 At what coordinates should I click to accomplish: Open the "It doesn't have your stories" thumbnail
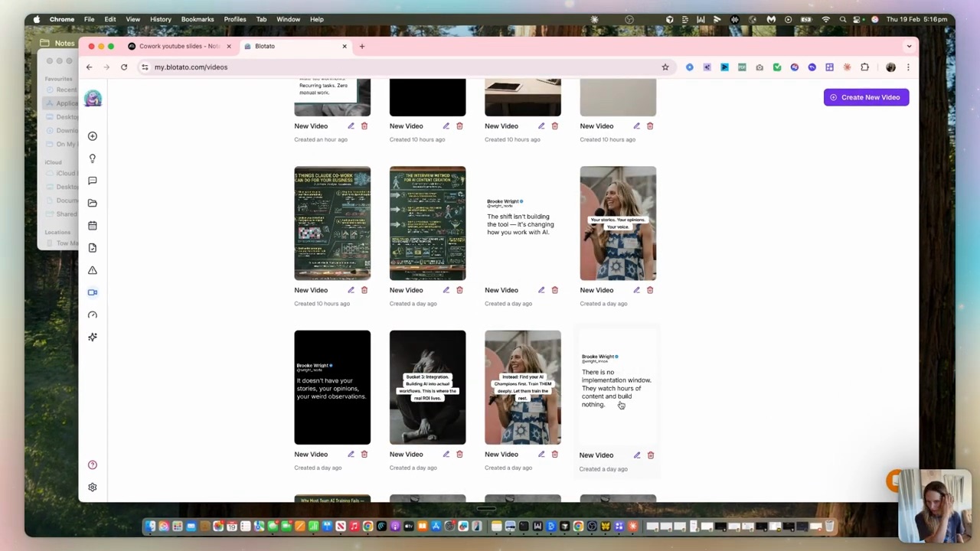pos(332,387)
